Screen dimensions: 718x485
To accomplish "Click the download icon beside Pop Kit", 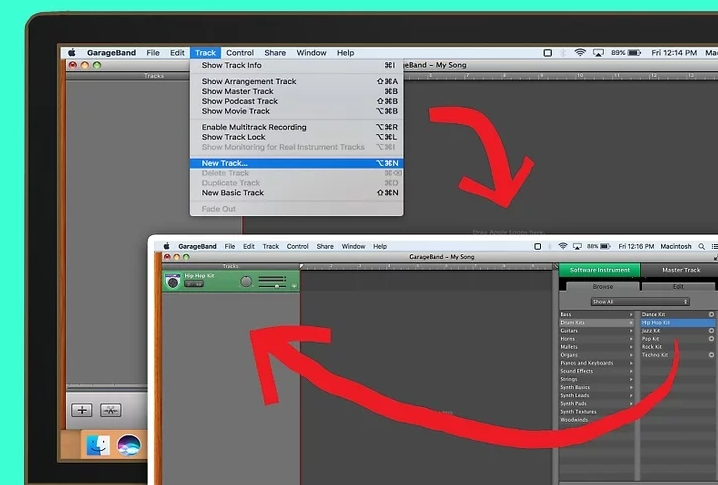I will pos(711,338).
